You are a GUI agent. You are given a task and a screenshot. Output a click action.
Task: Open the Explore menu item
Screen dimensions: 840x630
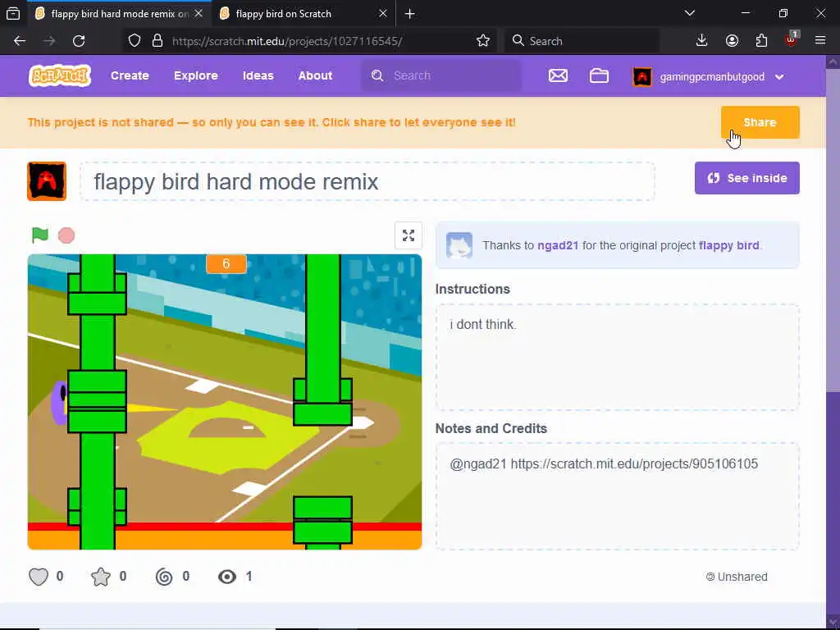[195, 75]
